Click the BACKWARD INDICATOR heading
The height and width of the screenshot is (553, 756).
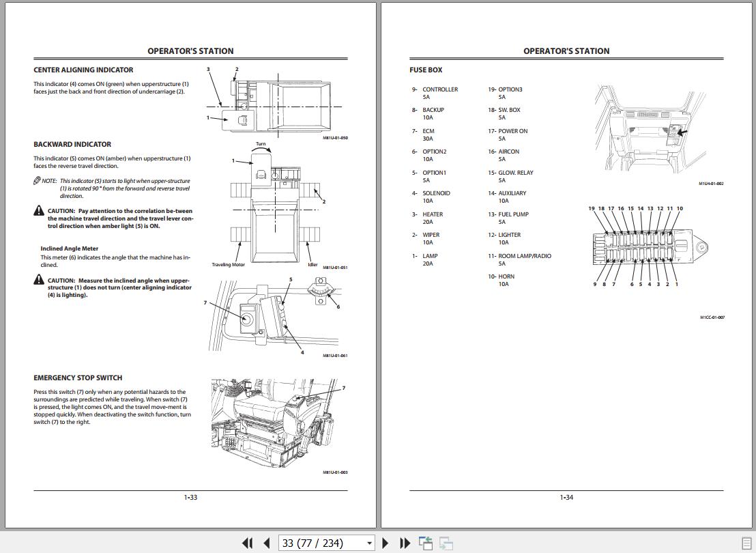pos(72,144)
